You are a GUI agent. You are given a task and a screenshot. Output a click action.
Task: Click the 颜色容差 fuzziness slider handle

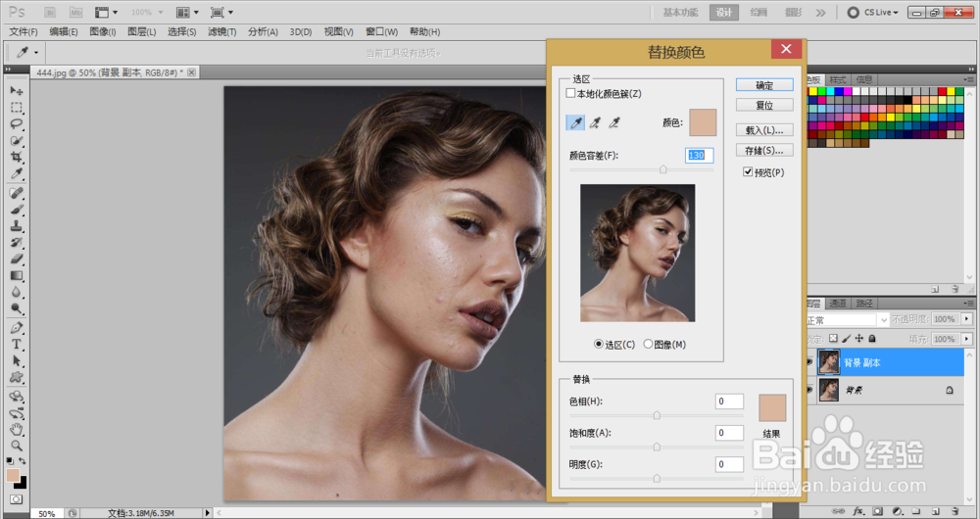[663, 169]
